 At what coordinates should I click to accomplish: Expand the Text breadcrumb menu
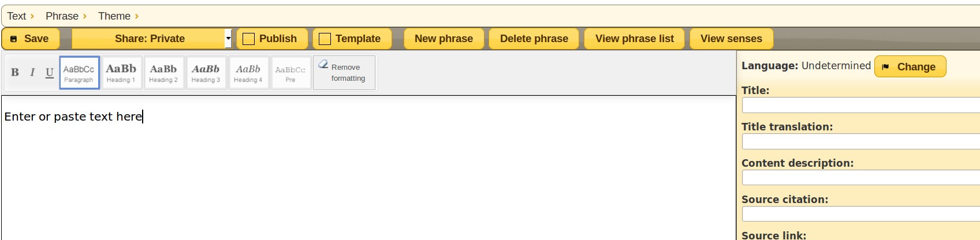tap(21, 16)
